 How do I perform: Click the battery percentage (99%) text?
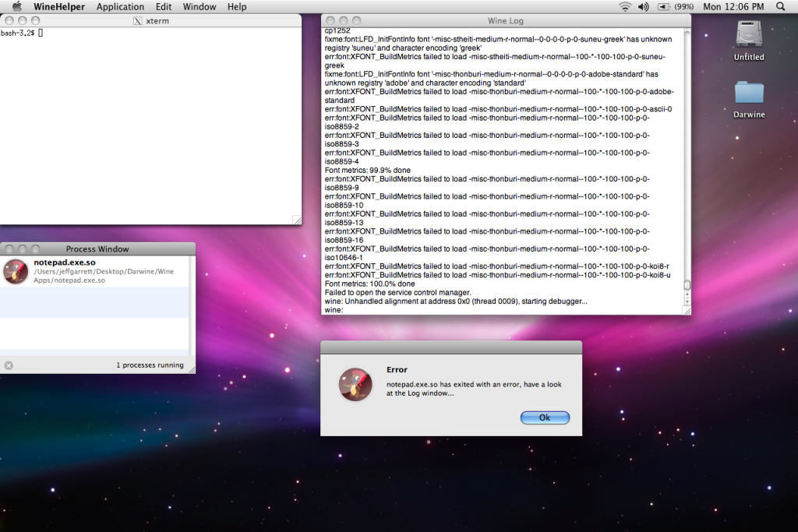coord(684,6)
